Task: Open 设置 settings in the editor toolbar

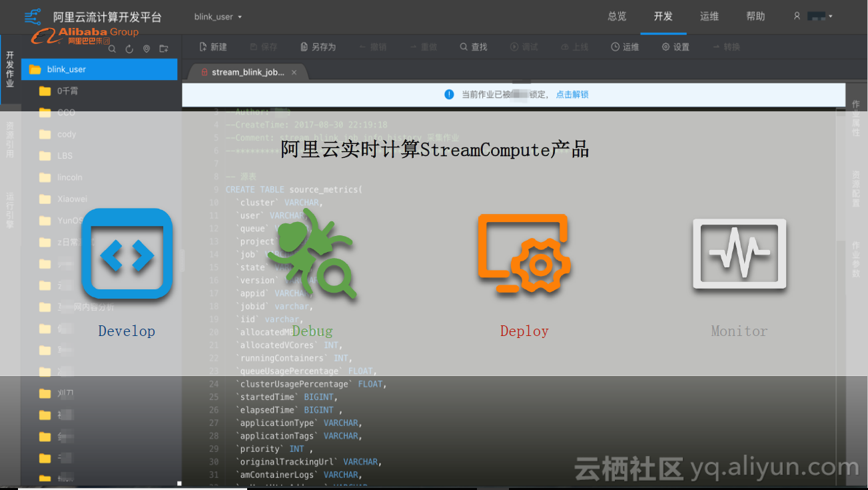Action: coord(675,47)
